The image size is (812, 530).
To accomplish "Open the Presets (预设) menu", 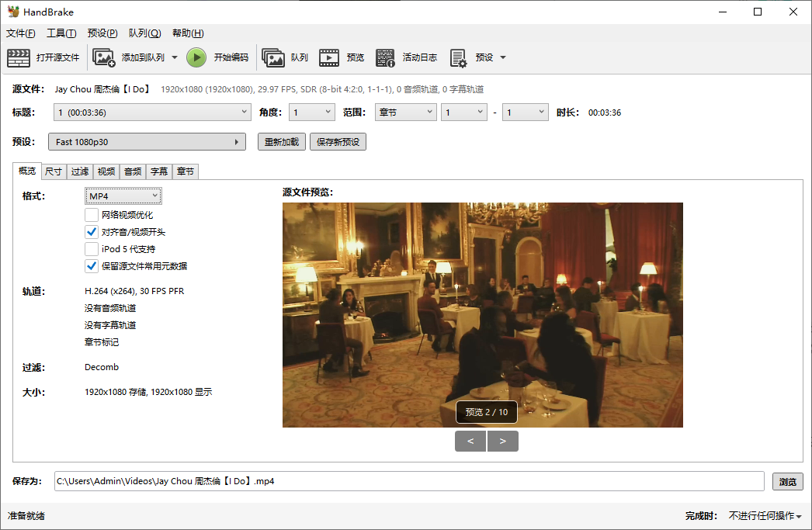I will pos(102,33).
